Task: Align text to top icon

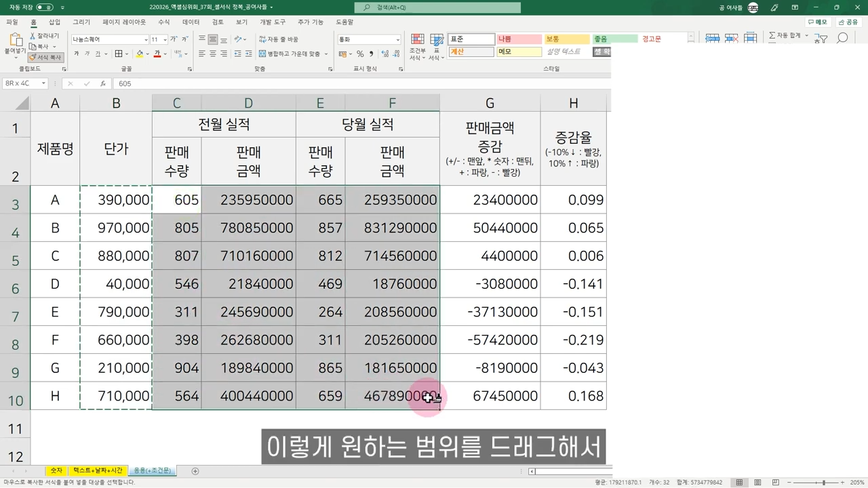Action: click(x=202, y=39)
